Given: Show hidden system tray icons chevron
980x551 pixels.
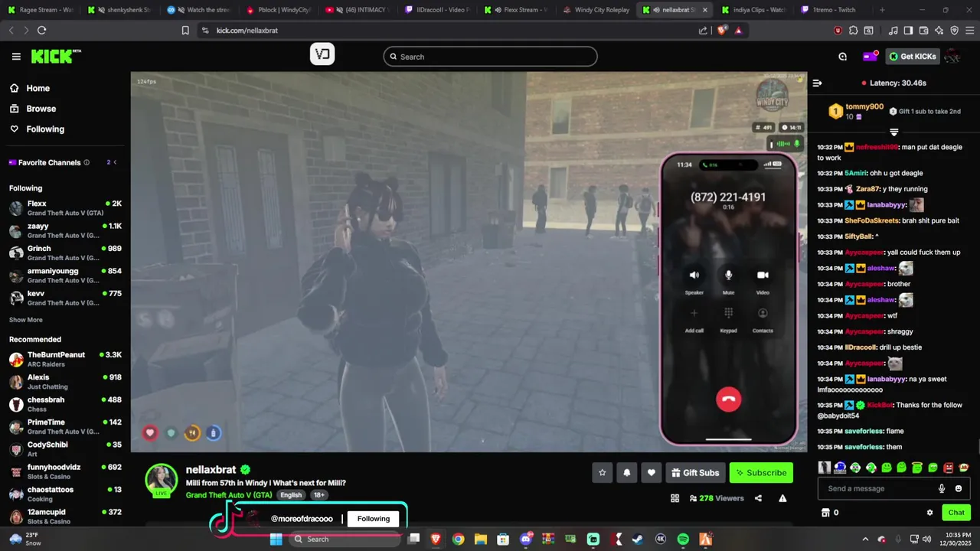Looking at the screenshot, I should click(865, 539).
